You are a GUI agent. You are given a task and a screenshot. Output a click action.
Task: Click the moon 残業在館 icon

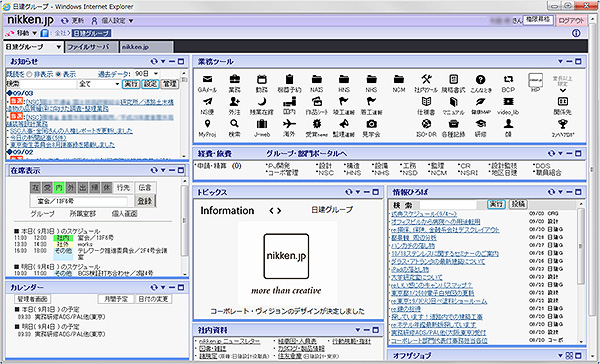tap(261, 102)
